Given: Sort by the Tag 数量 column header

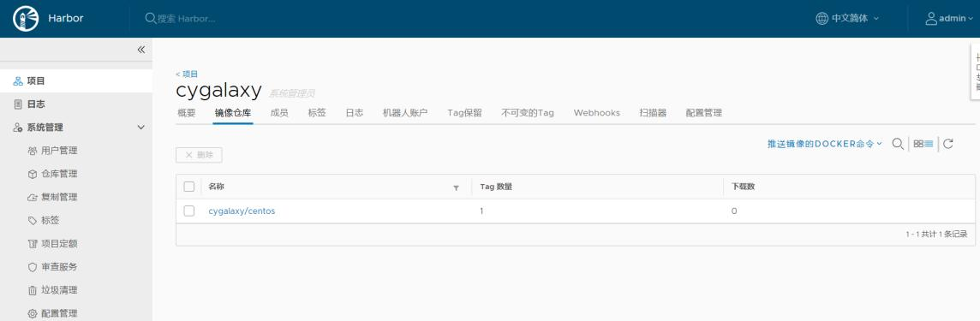Looking at the screenshot, I should (x=496, y=187).
